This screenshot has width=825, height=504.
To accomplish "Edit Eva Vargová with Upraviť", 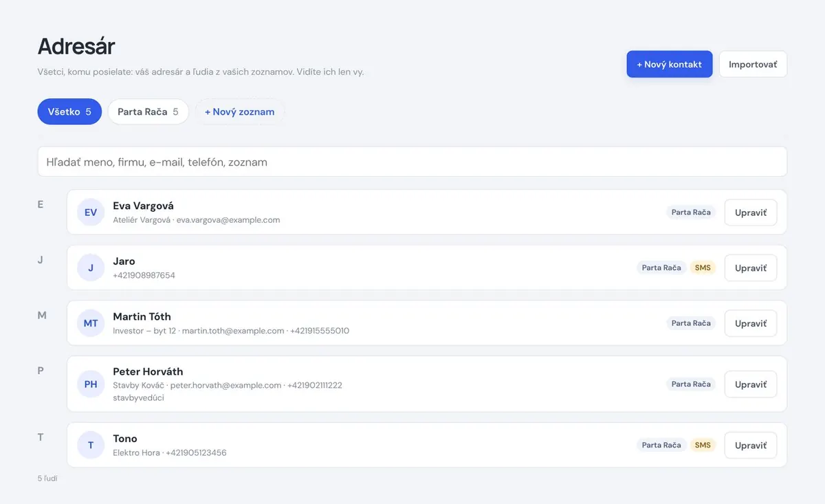I will (x=751, y=212).
